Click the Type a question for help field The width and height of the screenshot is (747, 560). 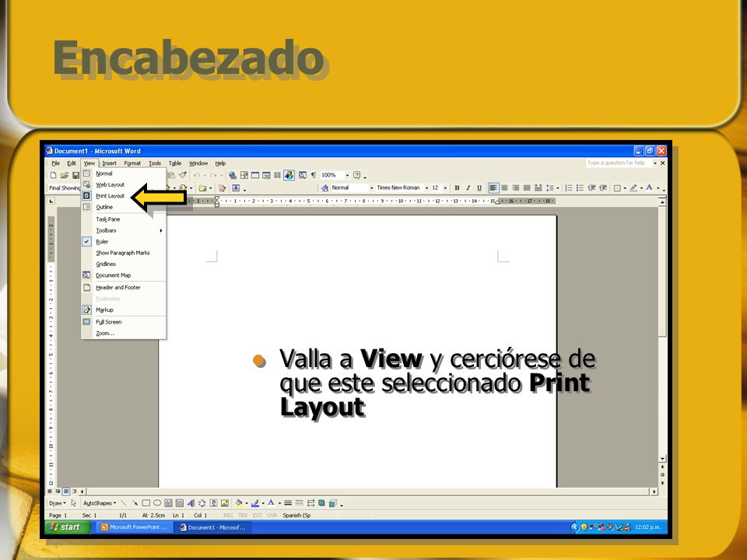tap(619, 163)
